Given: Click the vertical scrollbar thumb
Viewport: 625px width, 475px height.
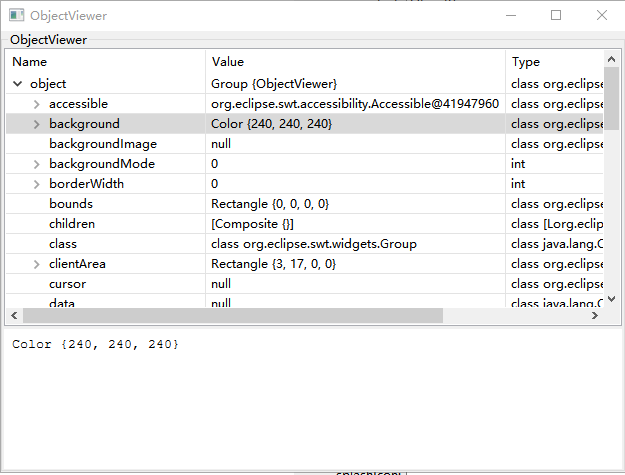Looking at the screenshot, I should [611, 98].
